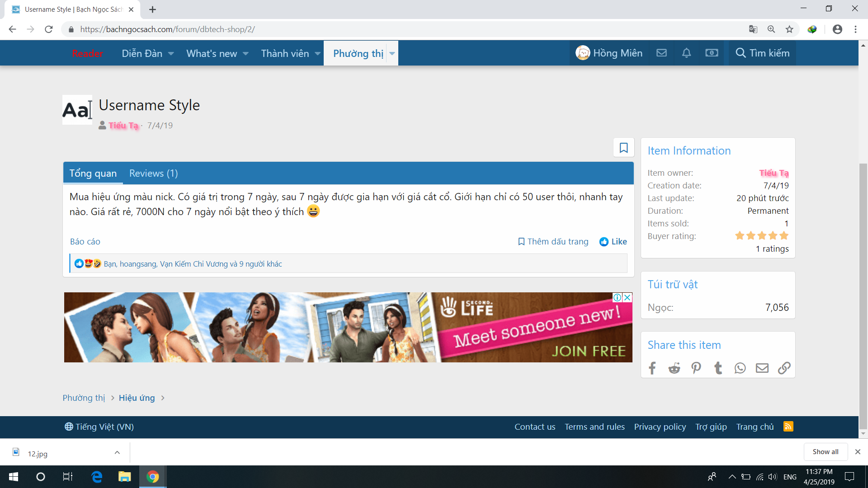Open the RSS feed icon in footer
This screenshot has width=868, height=488.
tap(788, 427)
